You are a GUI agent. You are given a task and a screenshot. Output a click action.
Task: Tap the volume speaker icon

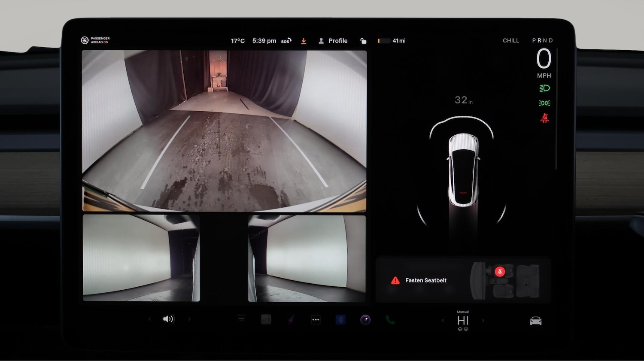168,319
